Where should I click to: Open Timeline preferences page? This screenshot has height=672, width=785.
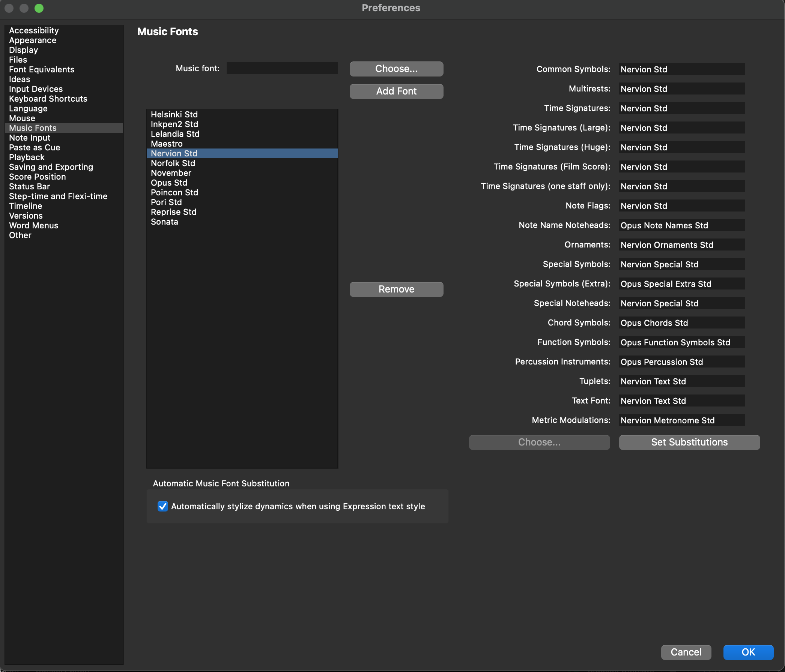tap(64, 206)
